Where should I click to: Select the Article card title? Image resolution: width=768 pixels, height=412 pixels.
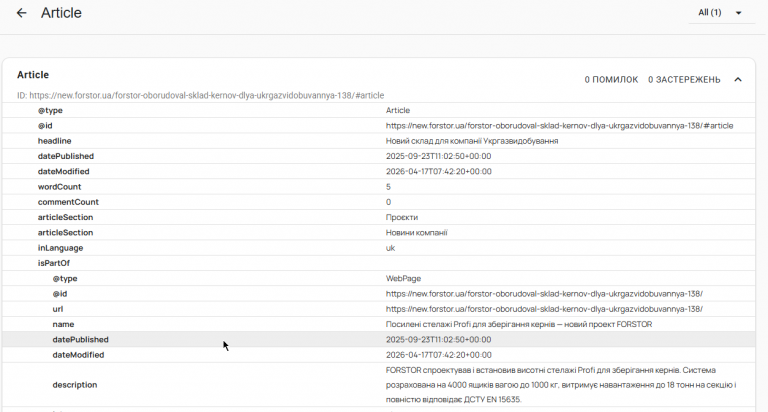[x=33, y=75]
